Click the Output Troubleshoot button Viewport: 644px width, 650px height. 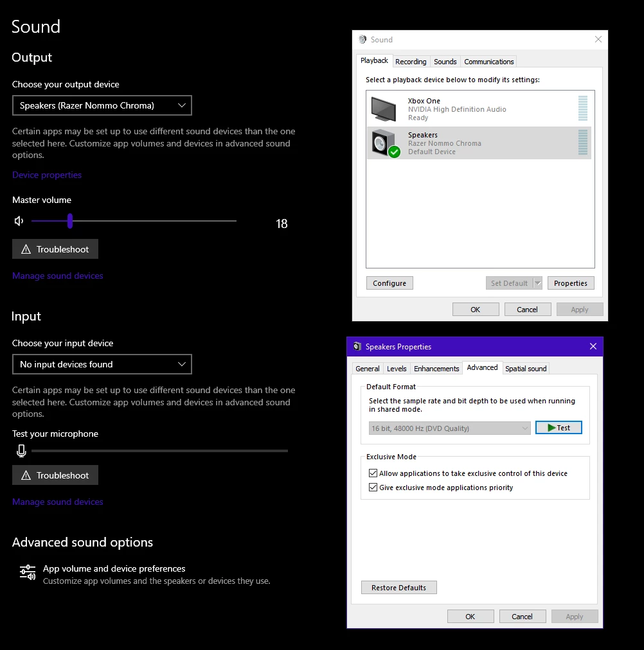pyautogui.click(x=55, y=249)
